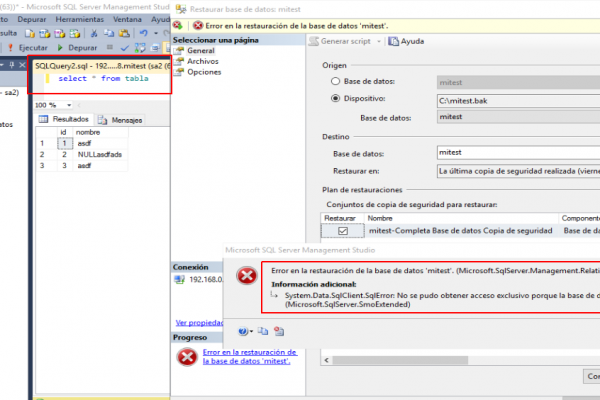Click the select * from tabla query text
This screenshot has height=400, width=600.
point(103,78)
